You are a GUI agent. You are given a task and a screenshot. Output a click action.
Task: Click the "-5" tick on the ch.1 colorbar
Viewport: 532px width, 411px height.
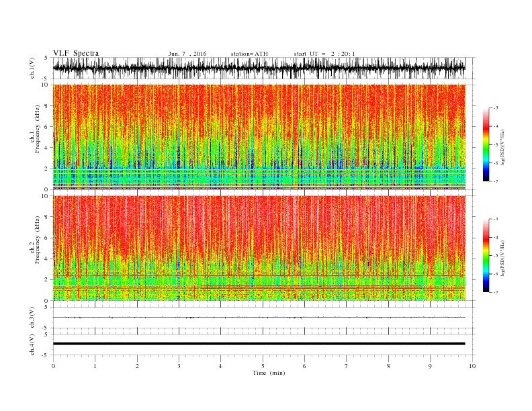click(495, 145)
